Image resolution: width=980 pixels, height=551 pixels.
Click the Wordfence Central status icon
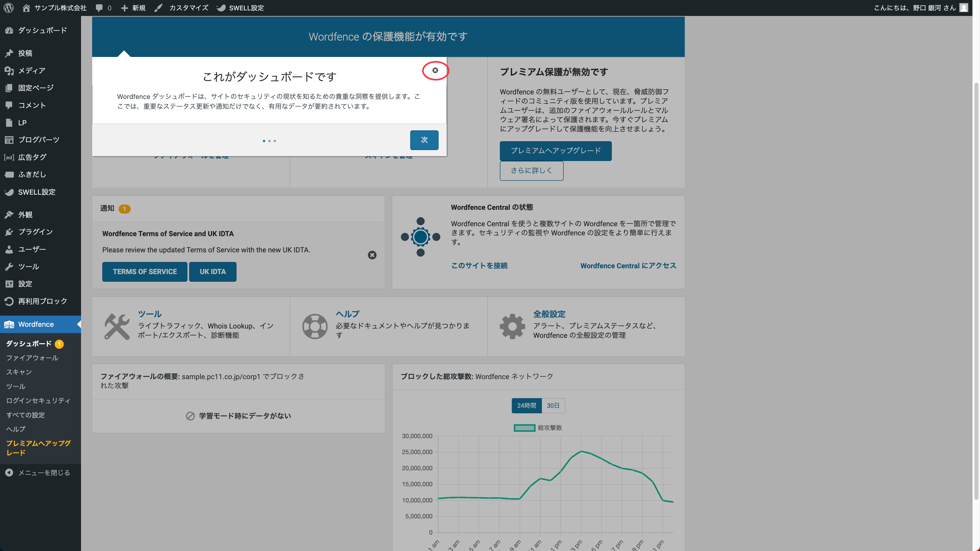pyautogui.click(x=420, y=237)
